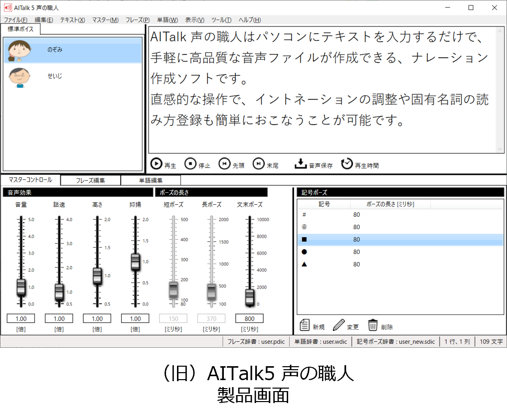
Task: Click the 記号ポーズ辞書 : user_new.sdic status entry
Action: 395,341
